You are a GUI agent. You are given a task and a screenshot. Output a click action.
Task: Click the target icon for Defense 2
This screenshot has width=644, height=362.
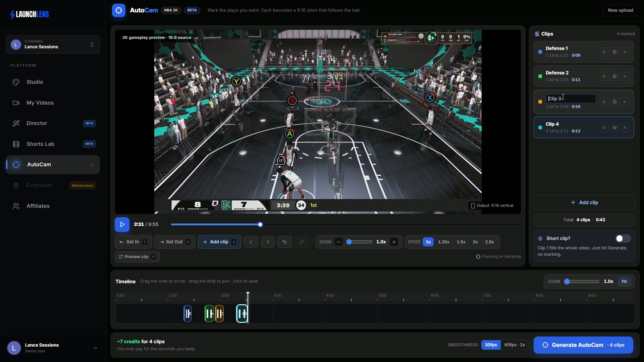[x=614, y=76]
